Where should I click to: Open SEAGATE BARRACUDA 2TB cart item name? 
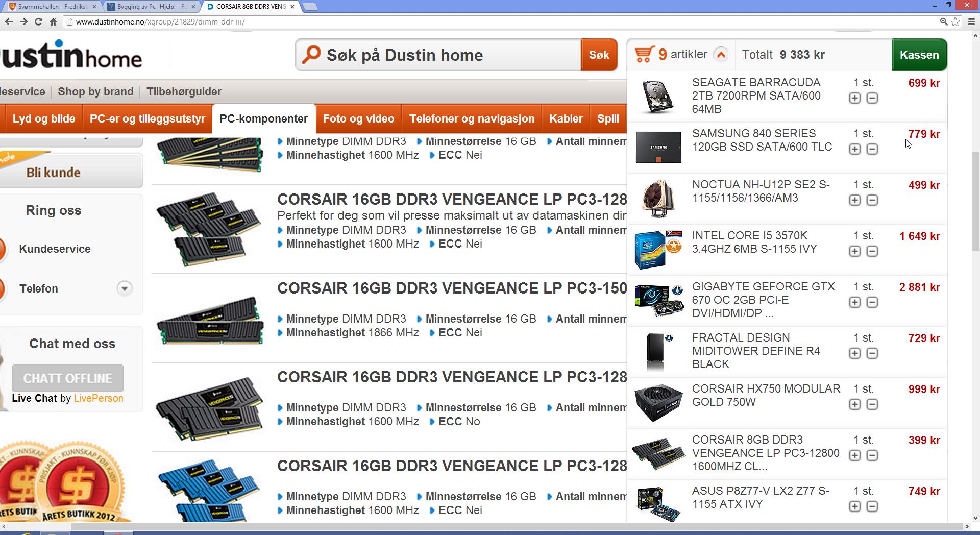tap(756, 95)
